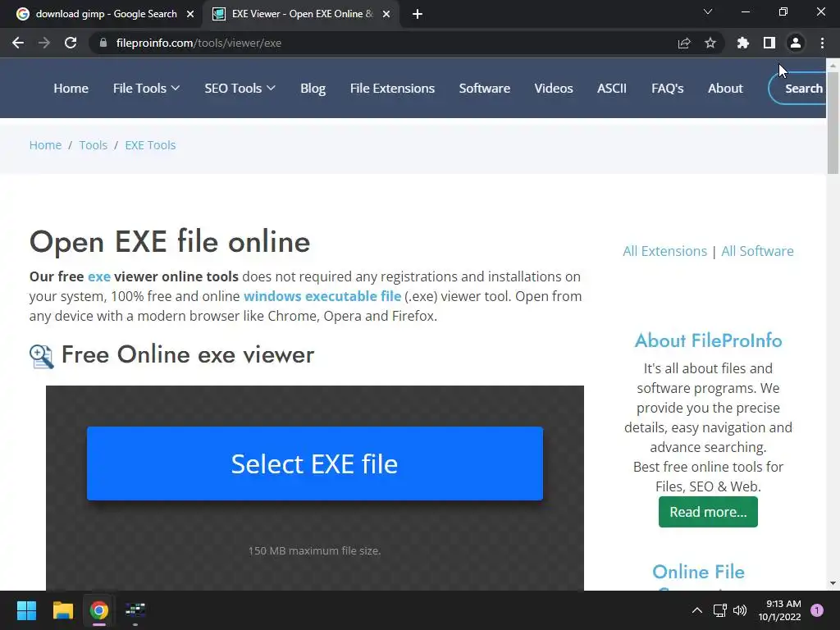
Task: Click the volume speaker tray icon
Action: tap(740, 610)
